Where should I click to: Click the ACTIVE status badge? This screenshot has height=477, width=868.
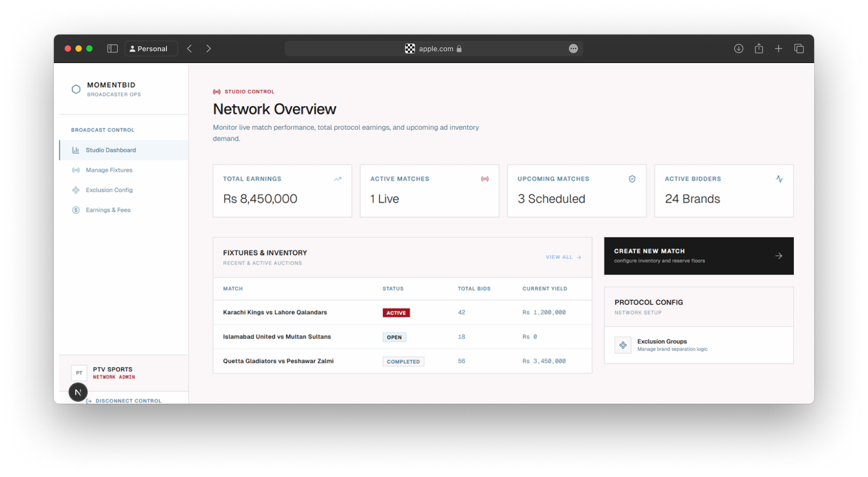click(396, 313)
